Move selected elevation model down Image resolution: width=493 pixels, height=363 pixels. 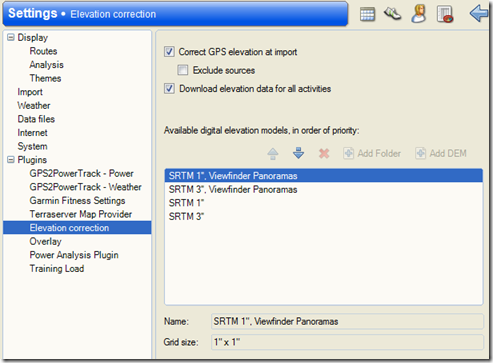tap(298, 153)
